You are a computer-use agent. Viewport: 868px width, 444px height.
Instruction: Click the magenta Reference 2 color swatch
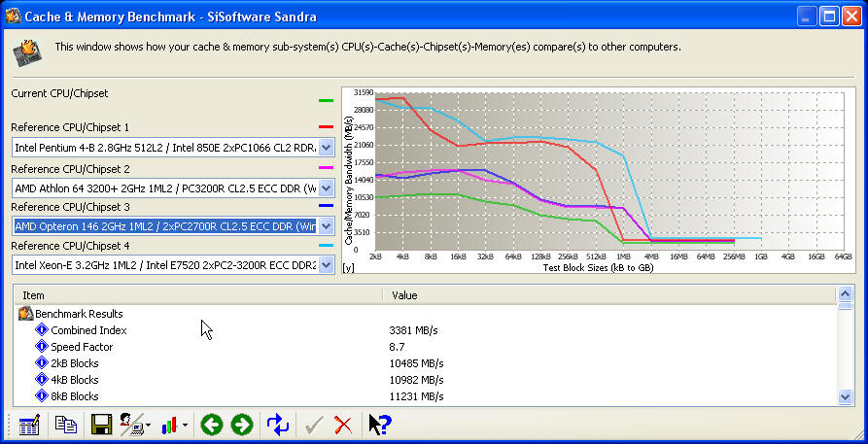(326, 167)
